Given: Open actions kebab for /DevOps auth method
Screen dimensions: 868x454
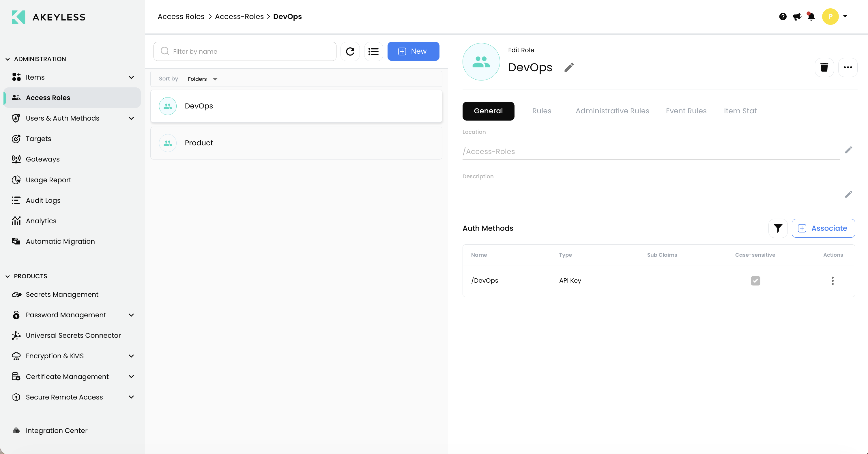Looking at the screenshot, I should click(x=832, y=281).
